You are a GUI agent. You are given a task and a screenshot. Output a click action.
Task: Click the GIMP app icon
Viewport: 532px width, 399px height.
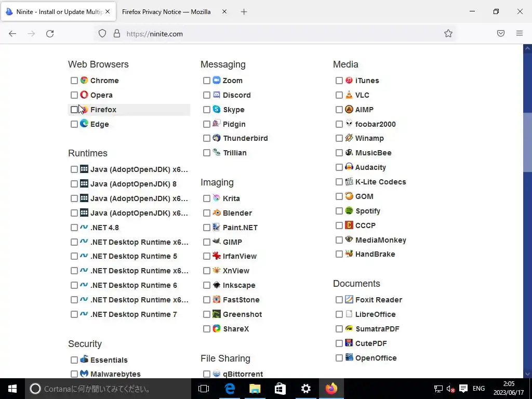(217, 242)
